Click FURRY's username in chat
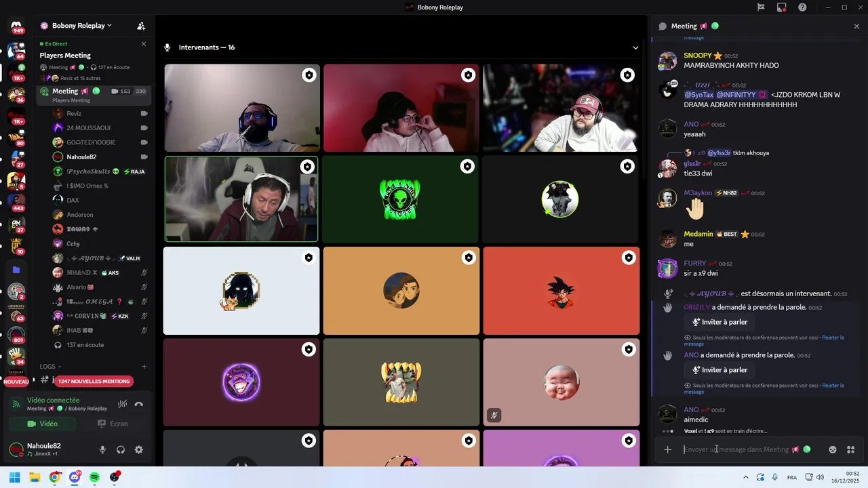868x488 pixels. point(695,263)
